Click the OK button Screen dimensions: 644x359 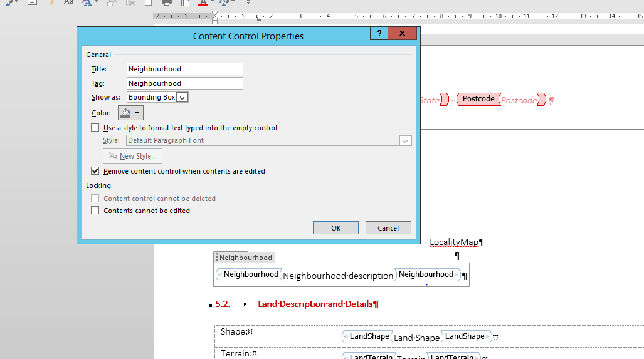tap(335, 227)
